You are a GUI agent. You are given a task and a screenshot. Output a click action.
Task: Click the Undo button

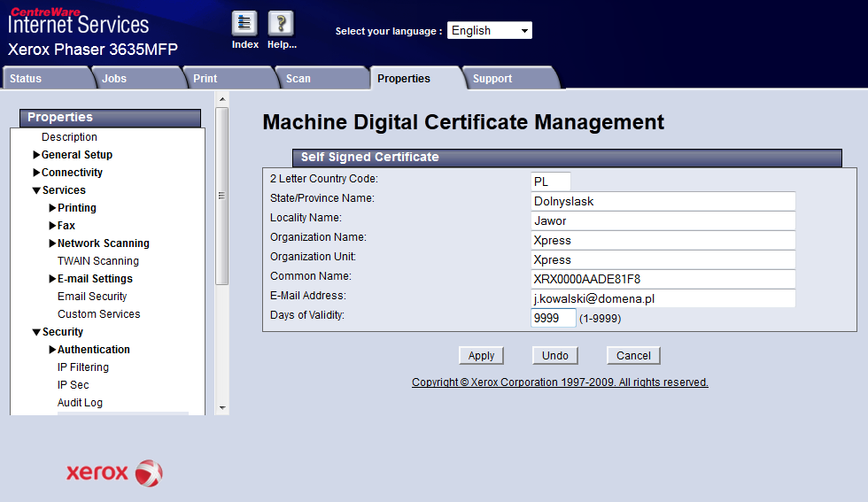tap(554, 355)
